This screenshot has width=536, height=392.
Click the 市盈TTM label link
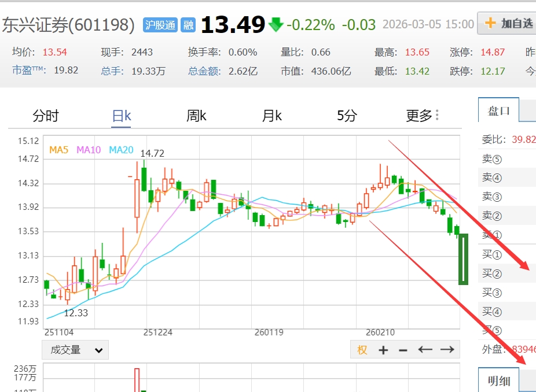(29, 71)
